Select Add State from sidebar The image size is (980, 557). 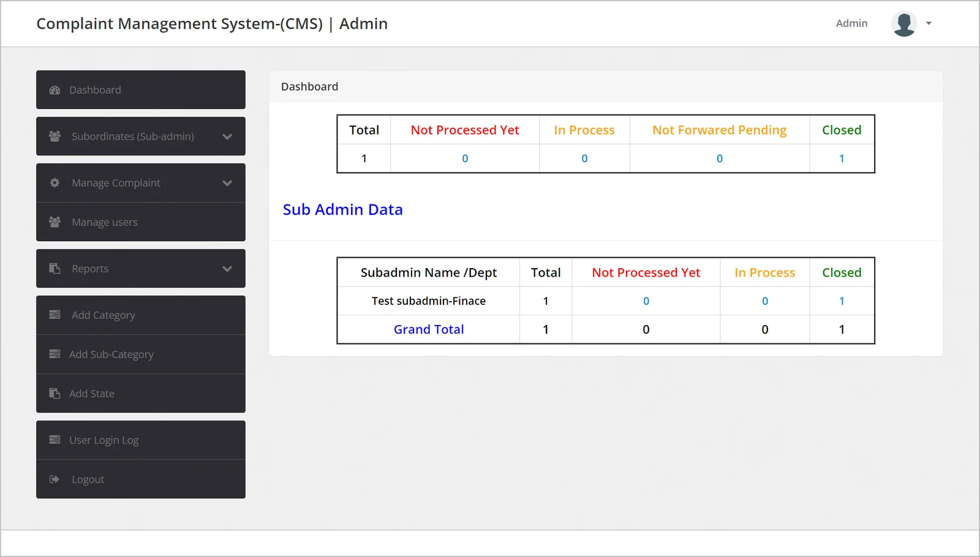pos(141,394)
